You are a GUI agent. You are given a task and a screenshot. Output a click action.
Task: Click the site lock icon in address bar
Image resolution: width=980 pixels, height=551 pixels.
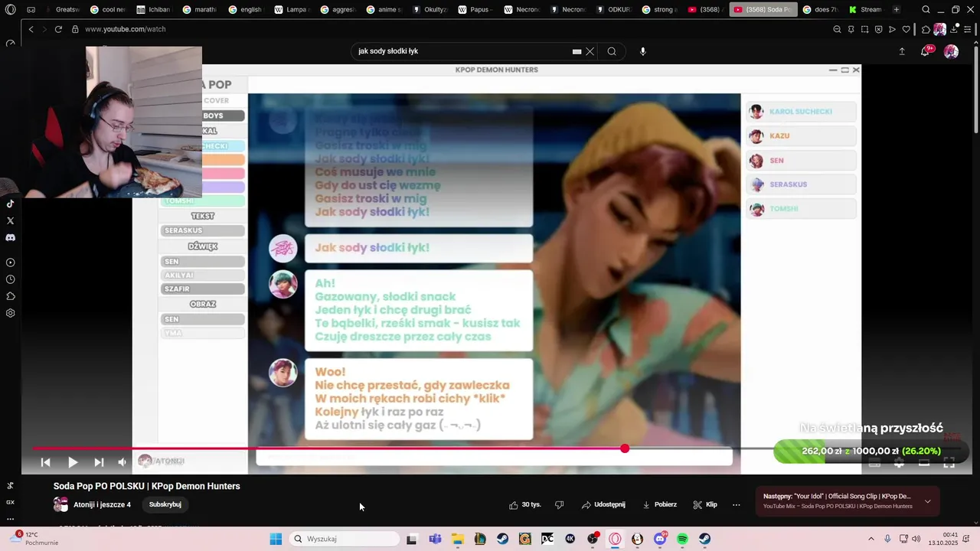pos(75,29)
